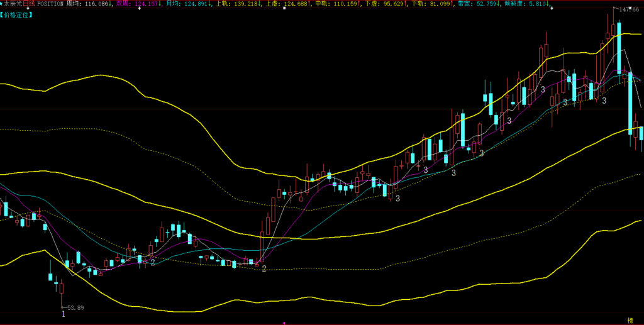Select the 53.89 low price flag

tap(75, 307)
